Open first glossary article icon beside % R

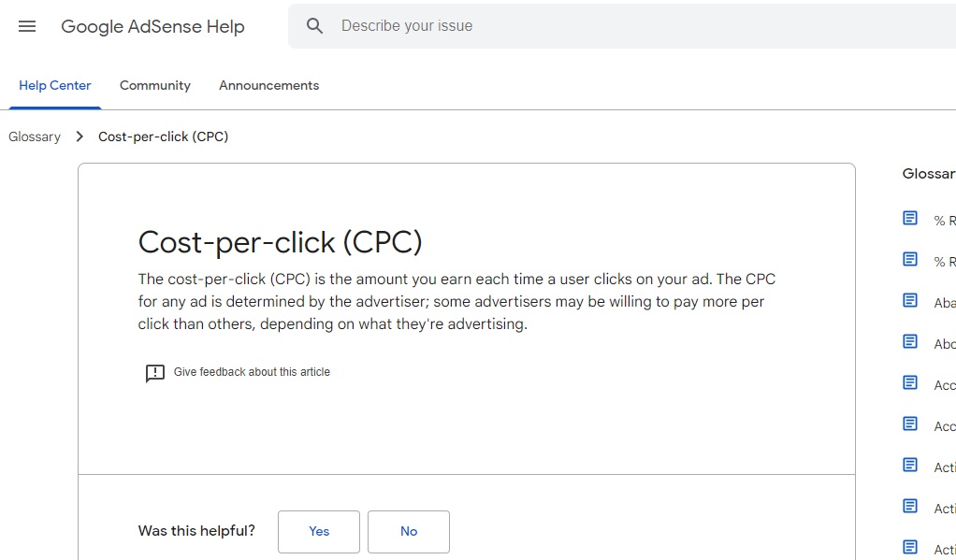909,218
